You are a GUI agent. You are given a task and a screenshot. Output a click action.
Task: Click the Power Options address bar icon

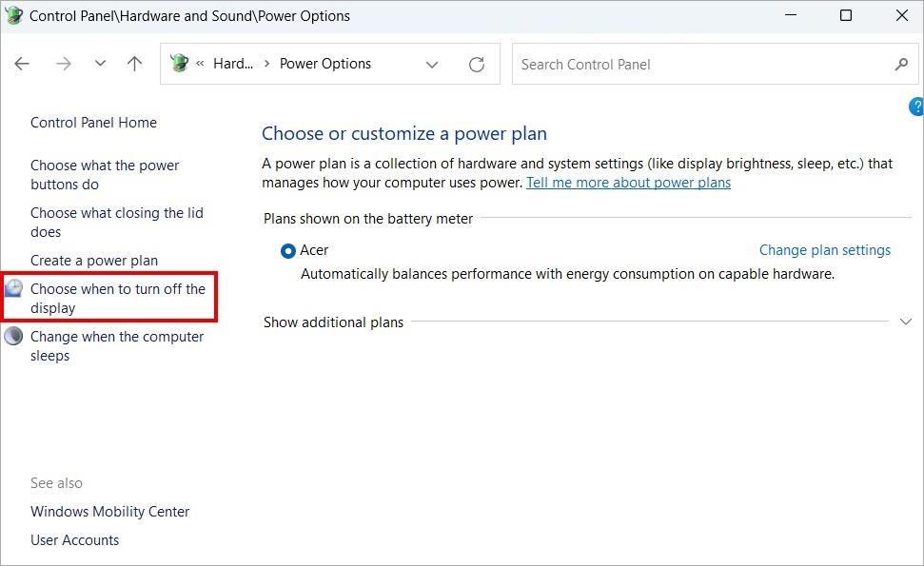click(179, 63)
